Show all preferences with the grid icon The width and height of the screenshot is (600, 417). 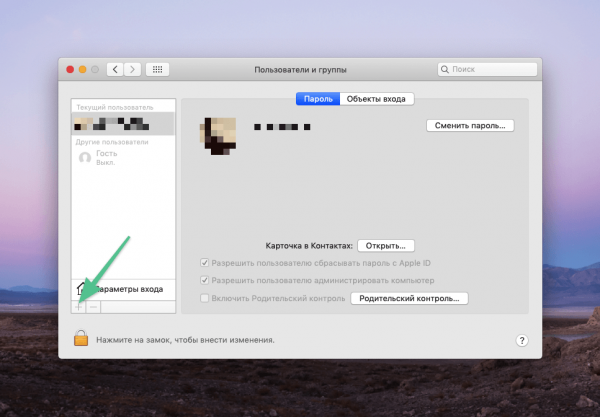click(x=157, y=69)
